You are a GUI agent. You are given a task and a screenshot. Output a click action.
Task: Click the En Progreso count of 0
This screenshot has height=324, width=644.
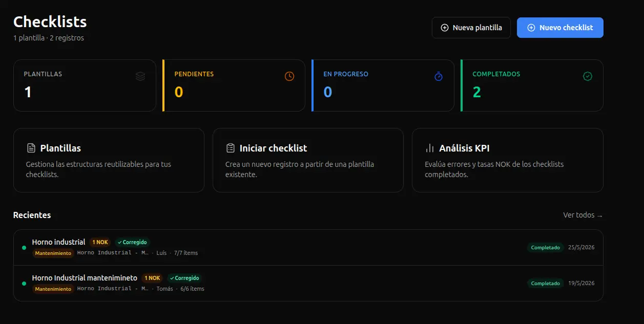pyautogui.click(x=328, y=92)
